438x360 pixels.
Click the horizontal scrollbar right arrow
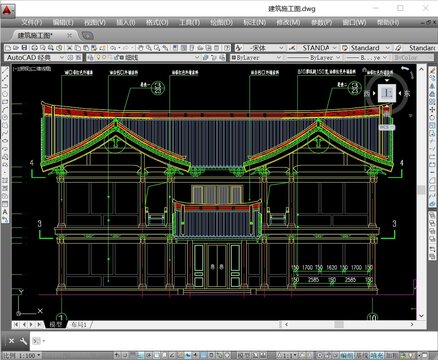[x=412, y=324]
